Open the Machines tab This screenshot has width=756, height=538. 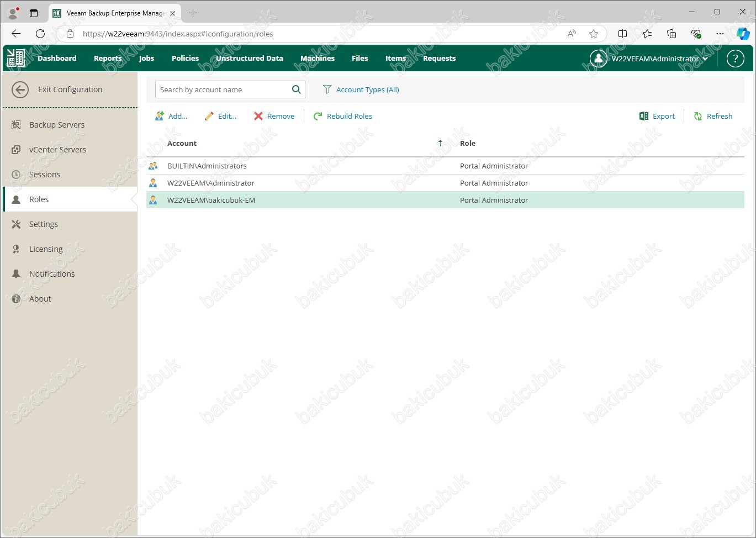tap(318, 58)
